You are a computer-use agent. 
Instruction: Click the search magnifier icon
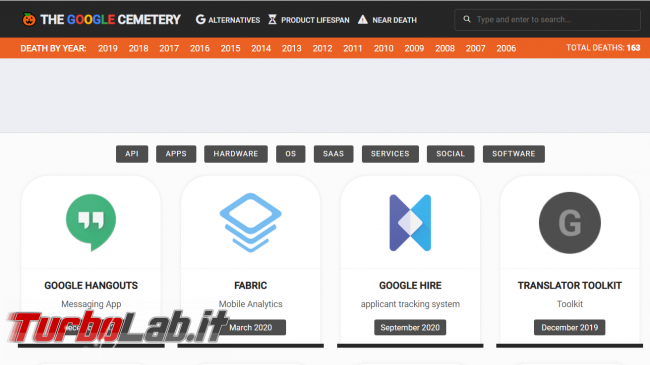coord(467,19)
